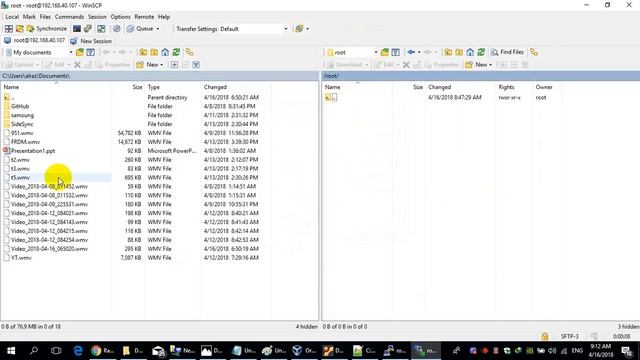This screenshot has height=360, width=640.
Task: Open the terminal console icon
Action: point(77,29)
